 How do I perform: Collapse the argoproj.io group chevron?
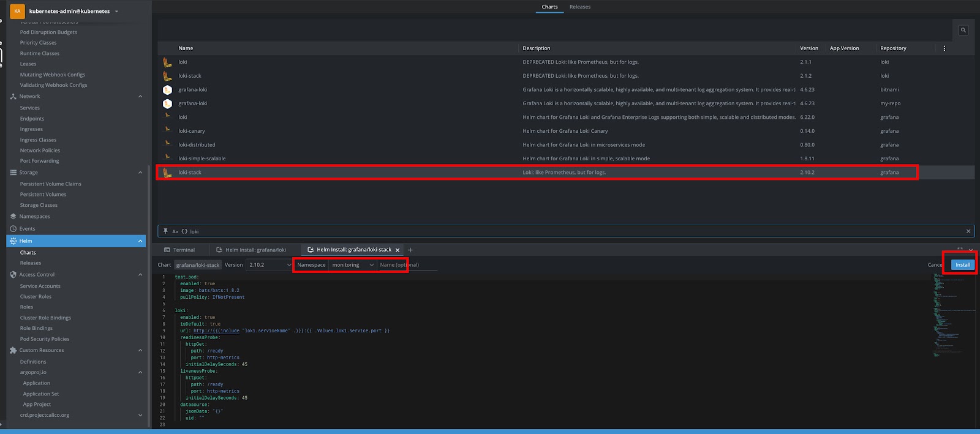pos(140,372)
